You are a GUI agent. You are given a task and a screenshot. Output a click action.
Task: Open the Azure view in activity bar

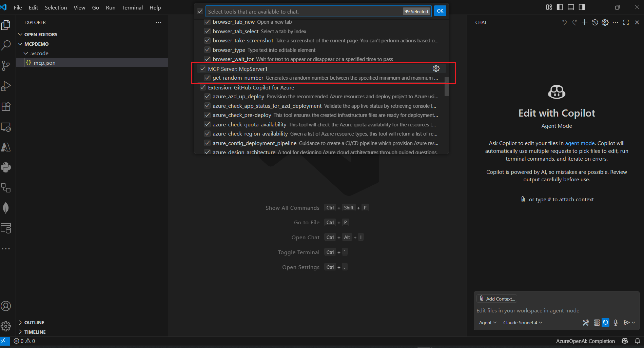coord(6,147)
